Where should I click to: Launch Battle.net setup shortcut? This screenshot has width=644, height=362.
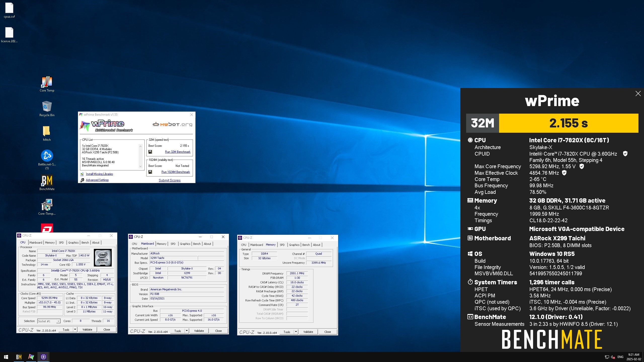(x=47, y=159)
